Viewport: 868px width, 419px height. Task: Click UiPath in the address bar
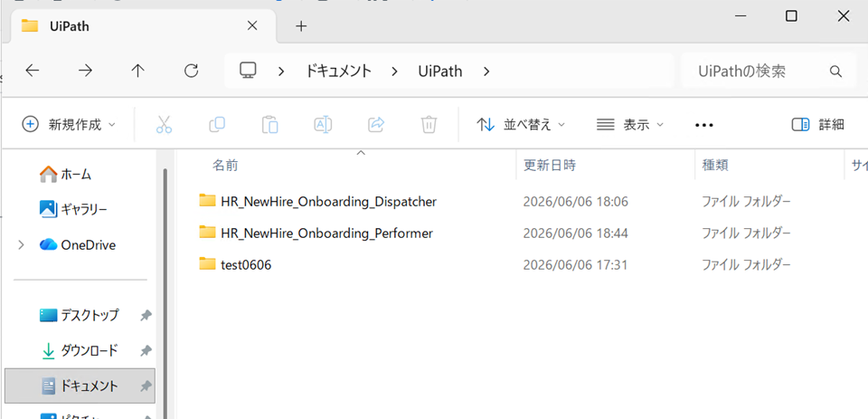coord(440,71)
